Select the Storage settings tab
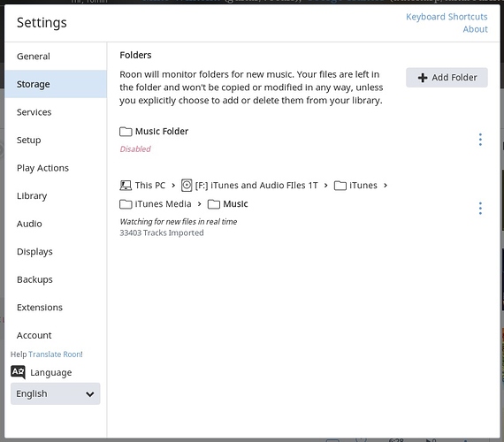The height and width of the screenshot is (442, 504). 56,84
